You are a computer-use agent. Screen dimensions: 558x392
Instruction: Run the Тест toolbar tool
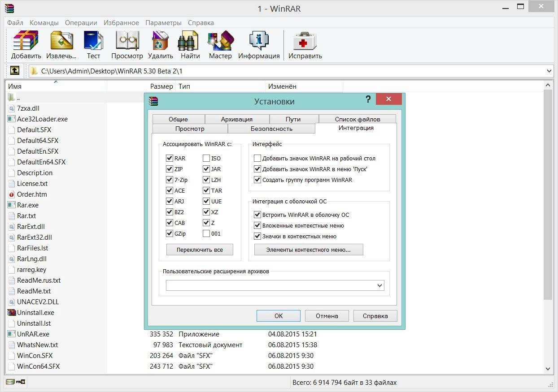coord(93,40)
